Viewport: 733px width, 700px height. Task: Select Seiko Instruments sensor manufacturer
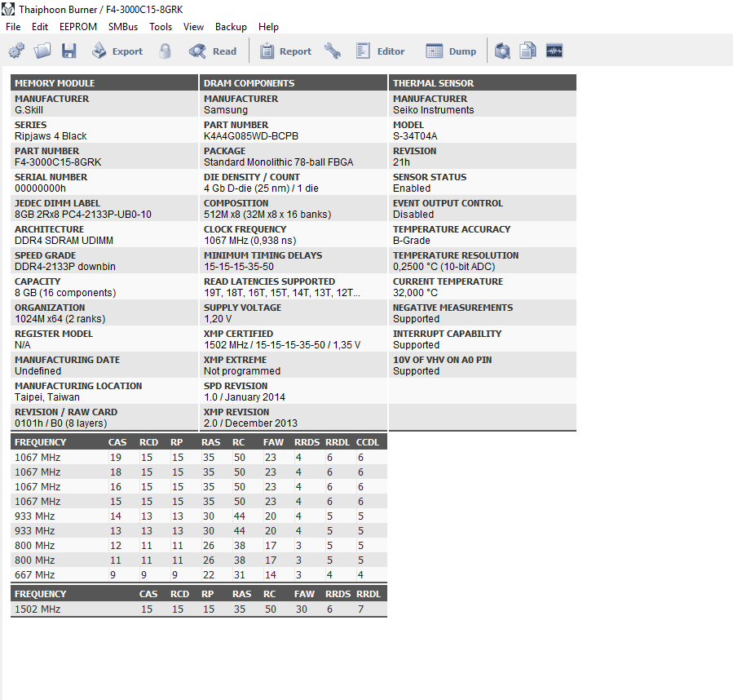(x=433, y=110)
